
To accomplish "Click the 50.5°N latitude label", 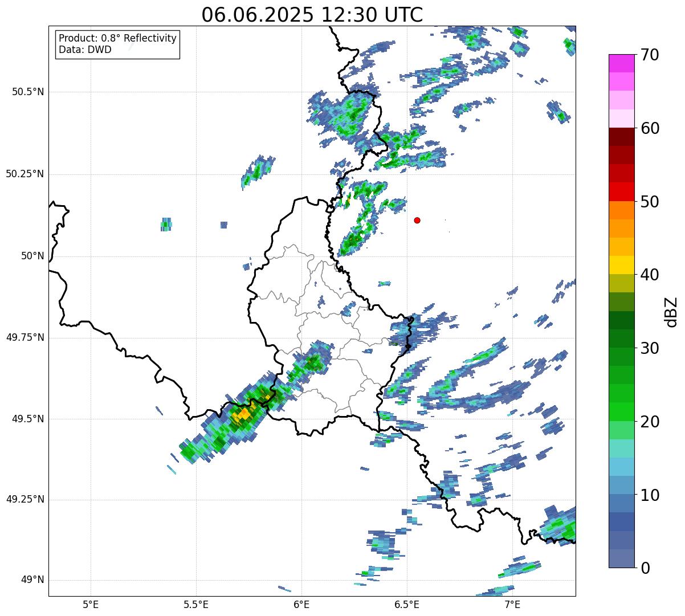I will click(28, 92).
